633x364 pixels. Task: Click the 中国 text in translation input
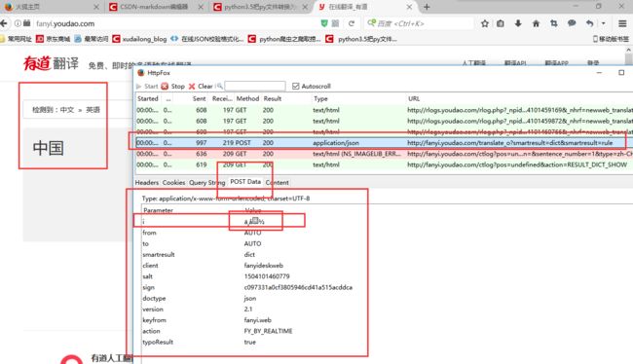49,148
